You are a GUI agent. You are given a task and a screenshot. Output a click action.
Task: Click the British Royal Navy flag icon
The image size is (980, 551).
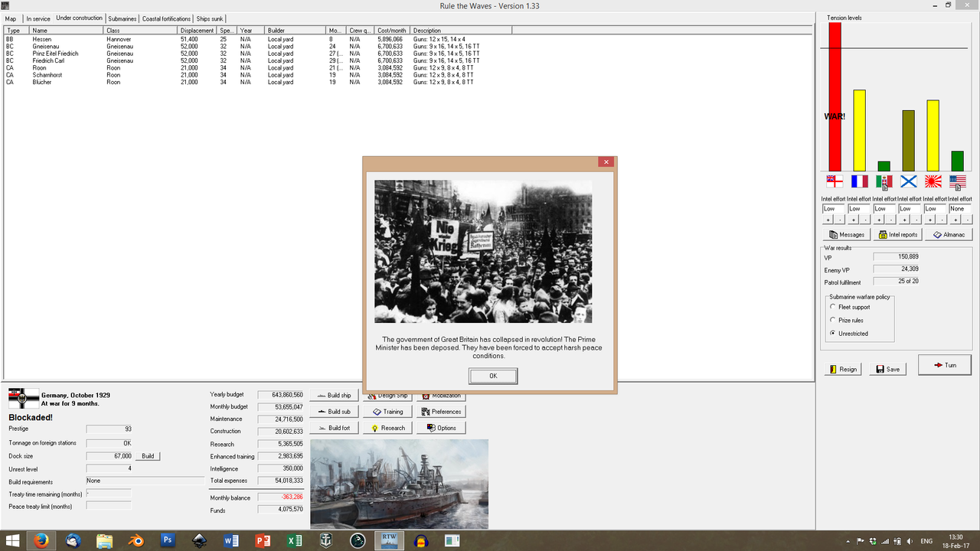833,181
